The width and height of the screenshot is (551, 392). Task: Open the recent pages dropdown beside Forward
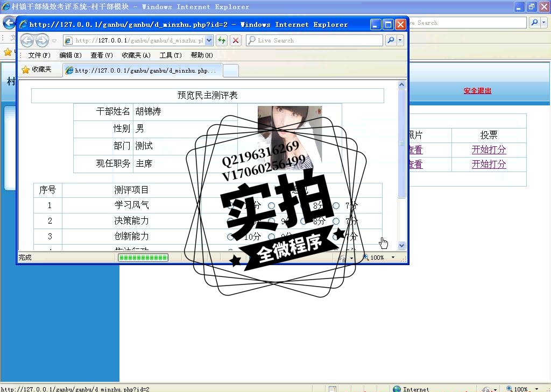coord(54,41)
